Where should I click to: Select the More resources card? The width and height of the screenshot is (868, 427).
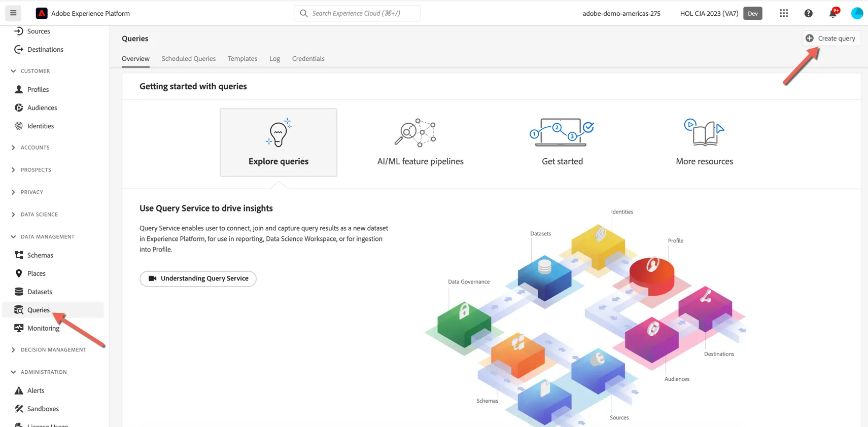(704, 143)
